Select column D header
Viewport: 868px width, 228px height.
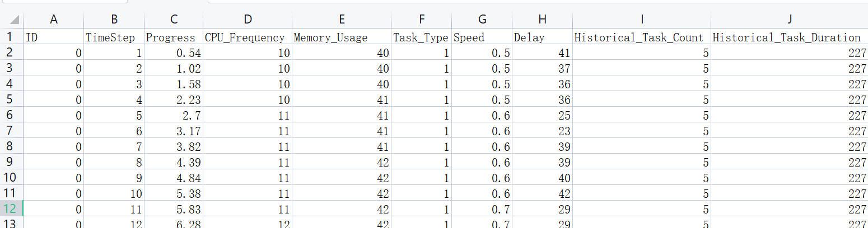click(248, 20)
